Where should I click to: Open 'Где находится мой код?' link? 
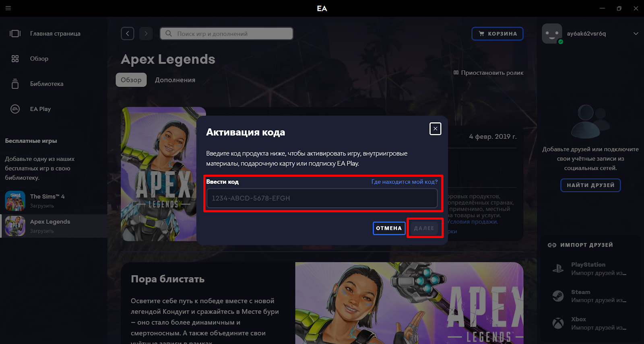tap(404, 182)
